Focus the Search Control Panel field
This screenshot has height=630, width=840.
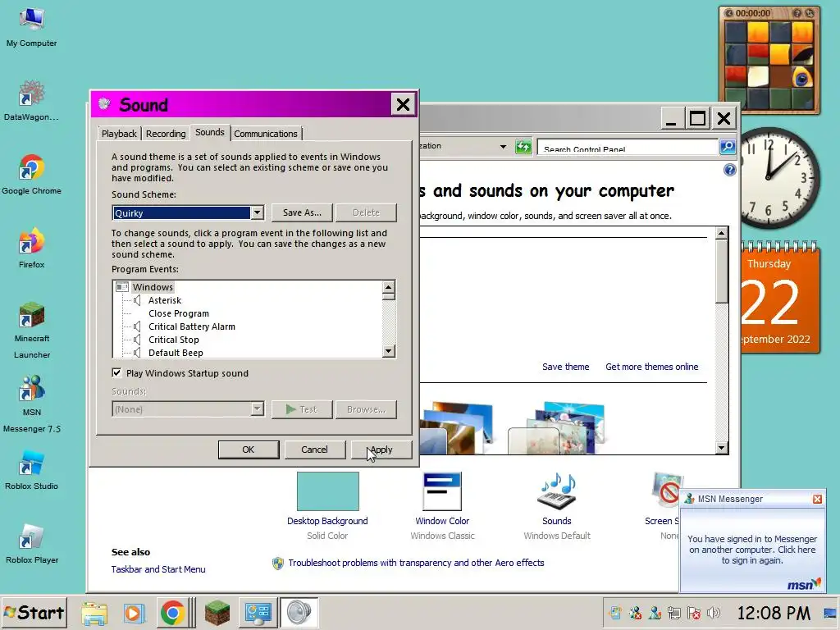627,146
